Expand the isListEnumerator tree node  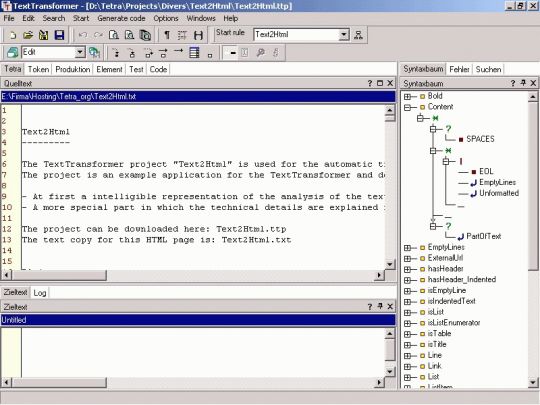click(407, 323)
